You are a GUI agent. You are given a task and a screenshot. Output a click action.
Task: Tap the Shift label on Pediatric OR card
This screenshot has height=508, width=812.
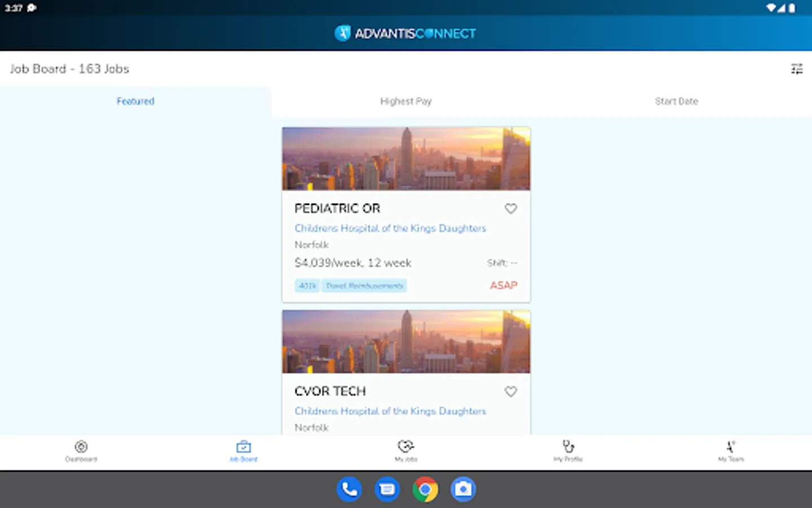(x=502, y=263)
